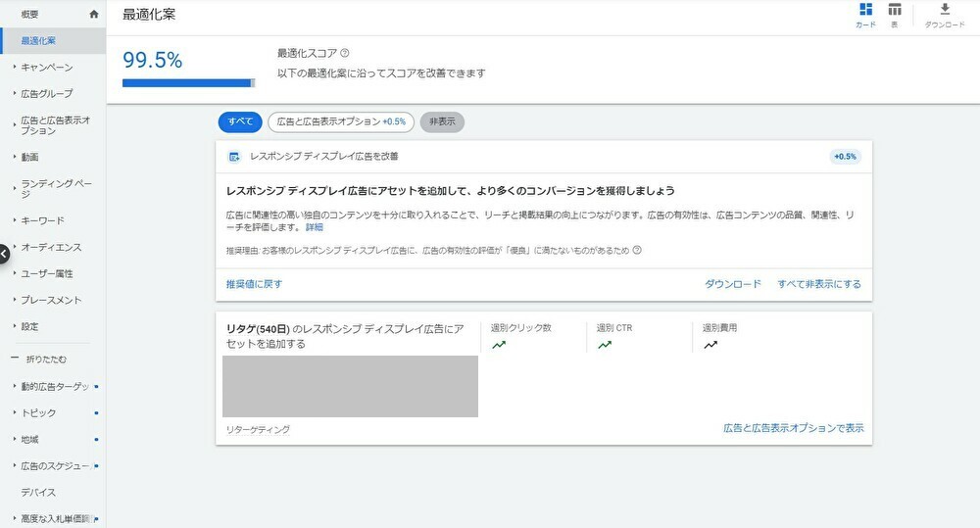The image size is (980, 528).
Task: Select the 広告と広告表示オプション +0.5% filter chip
Action: point(341,121)
